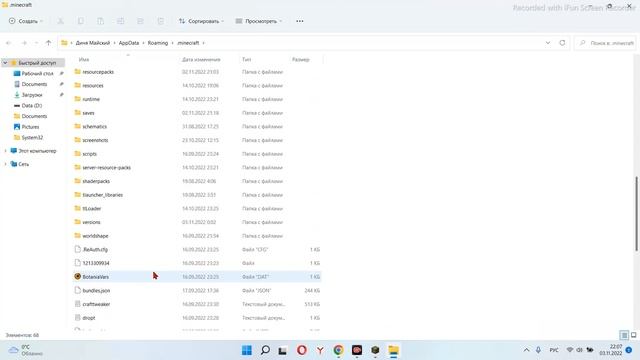Open recent locations dropdown arrow
This screenshot has height=360, width=640.
pyautogui.click(x=36, y=43)
